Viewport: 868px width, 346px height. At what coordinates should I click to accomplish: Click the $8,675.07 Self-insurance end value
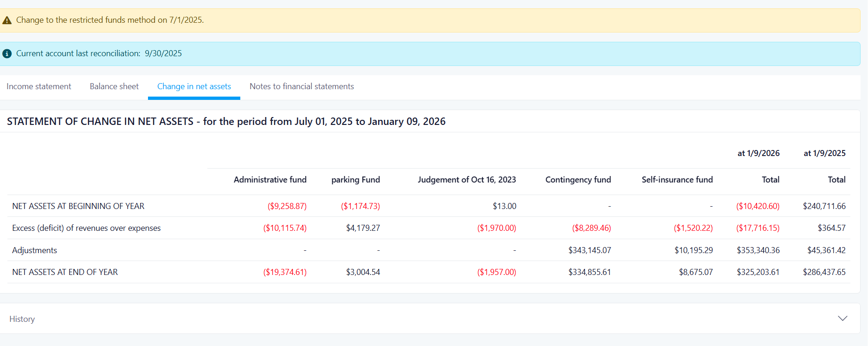(696, 272)
